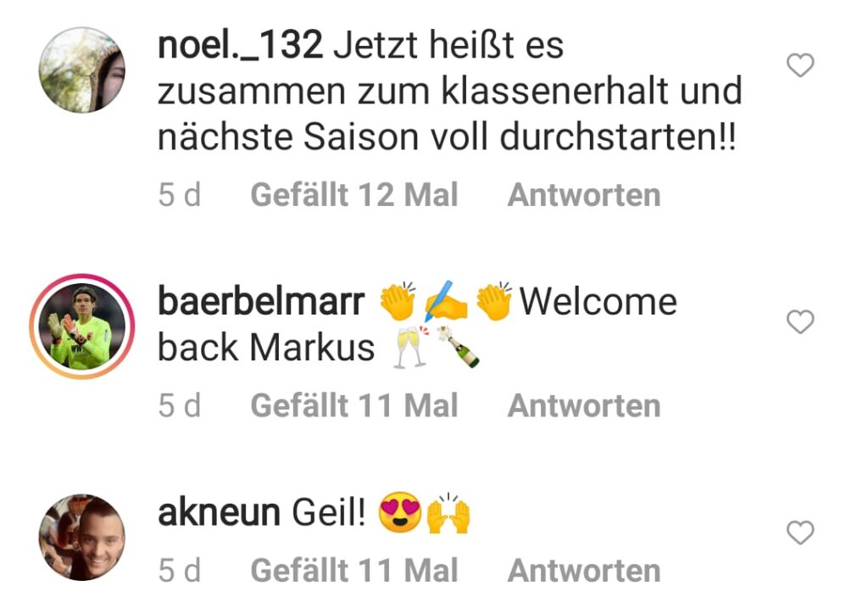This screenshot has height=597, width=868.
Task: Select Antworten below akneun's comment
Action: click(x=584, y=571)
